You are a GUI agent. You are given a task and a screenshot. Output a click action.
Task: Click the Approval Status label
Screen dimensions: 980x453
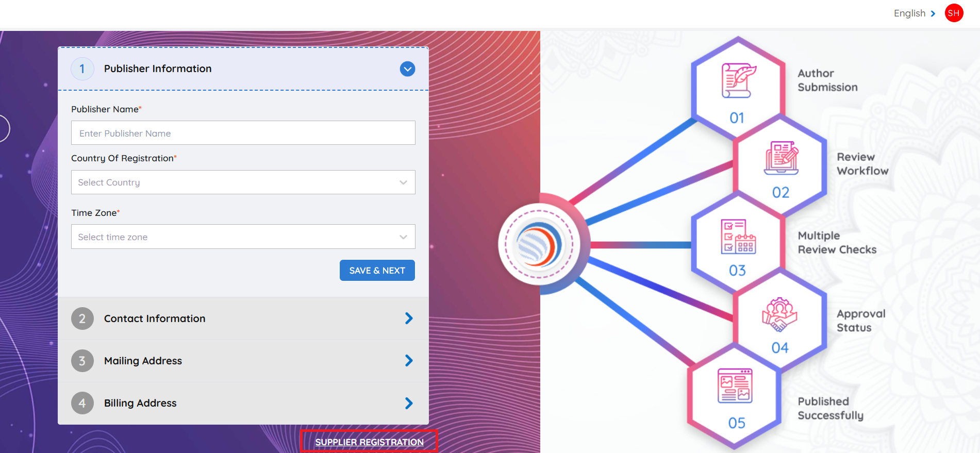(x=861, y=321)
